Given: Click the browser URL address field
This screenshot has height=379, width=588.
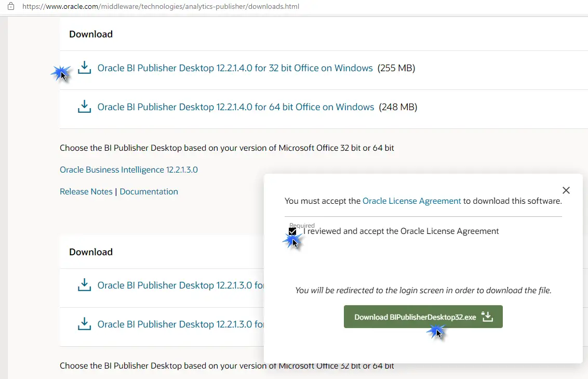Looking at the screenshot, I should point(161,6).
